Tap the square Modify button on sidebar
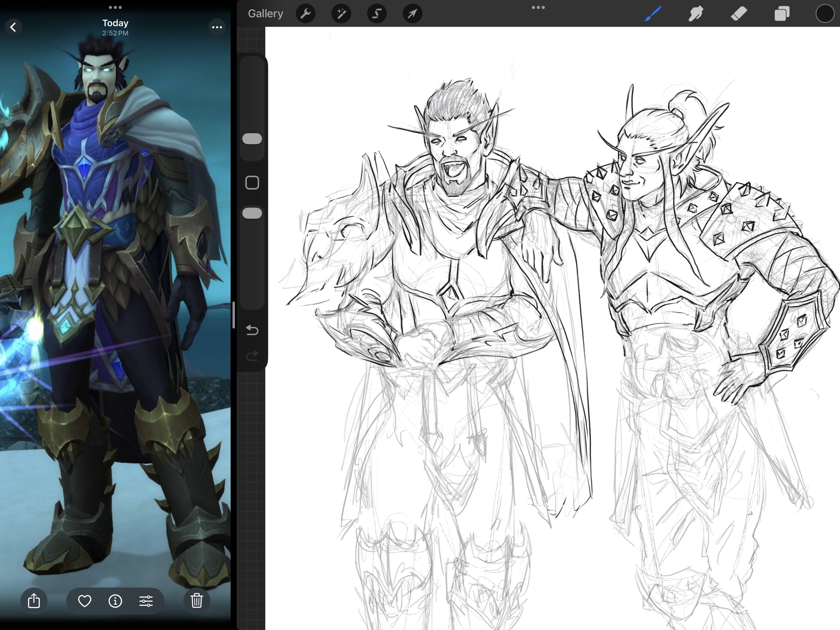 pos(252,182)
